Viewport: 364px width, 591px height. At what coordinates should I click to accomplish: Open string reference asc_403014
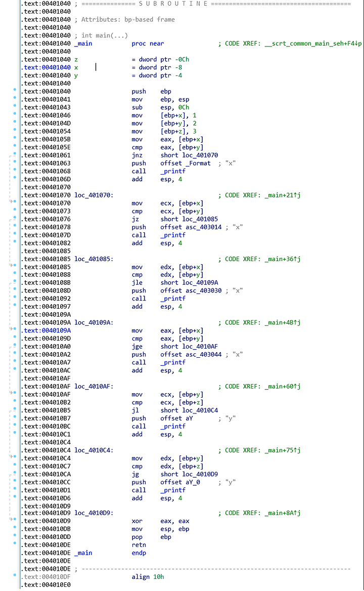[x=204, y=227]
